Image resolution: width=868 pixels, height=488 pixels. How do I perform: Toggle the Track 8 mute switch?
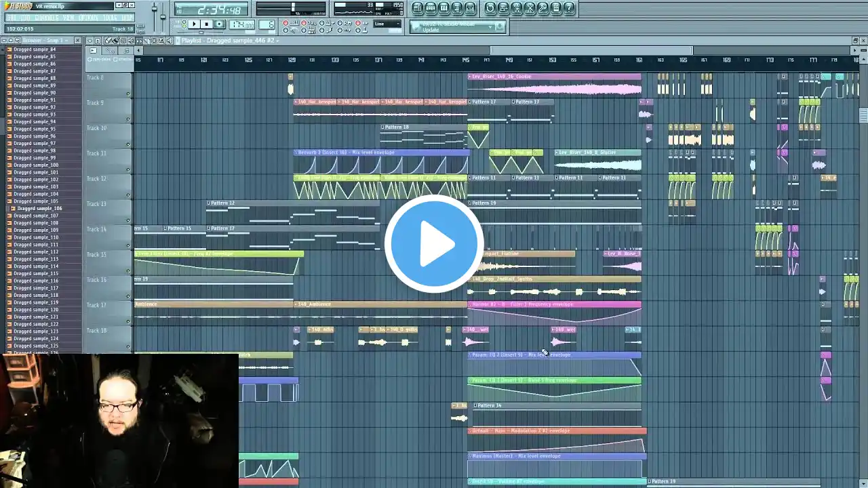pyautogui.click(x=128, y=94)
